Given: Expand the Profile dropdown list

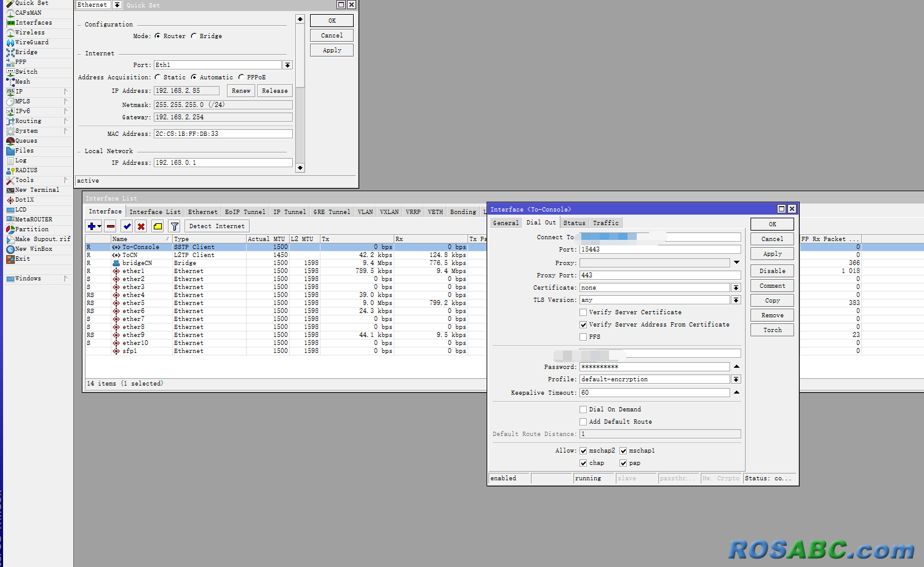Looking at the screenshot, I should coord(736,379).
